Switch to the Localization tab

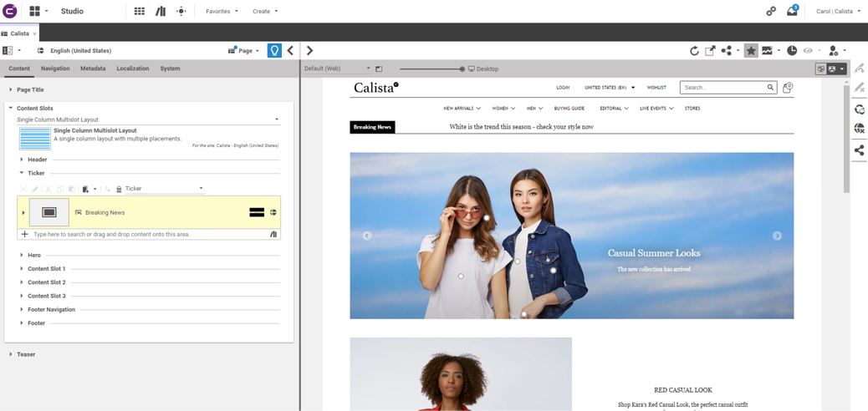coord(133,68)
